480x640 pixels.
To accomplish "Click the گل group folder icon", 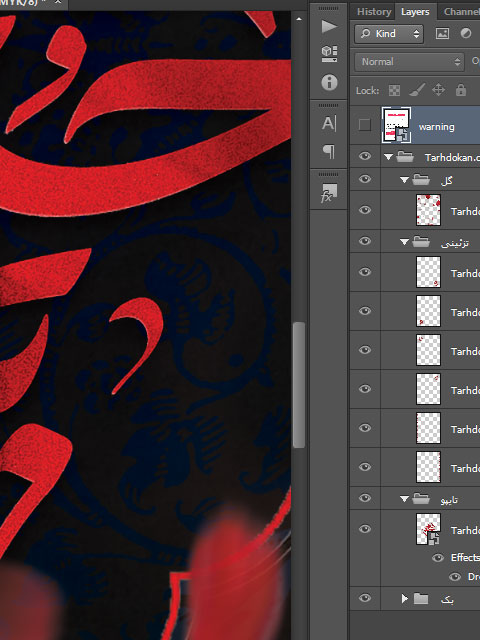I will click(x=421, y=180).
